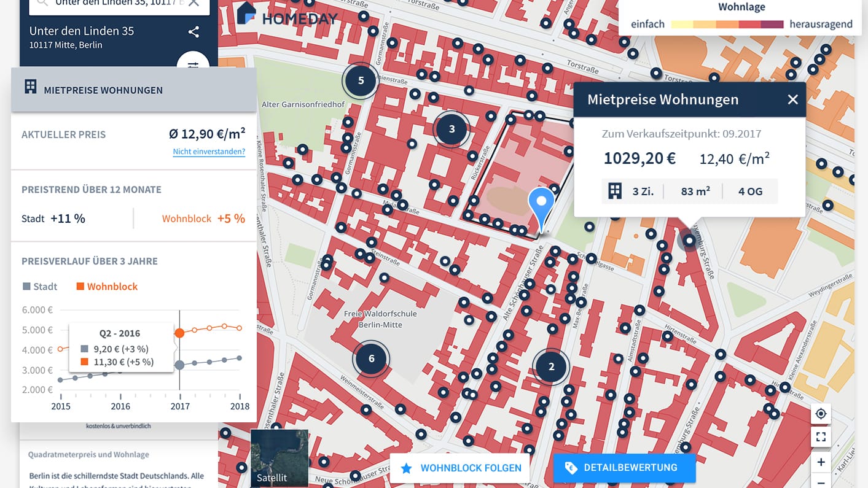Click the share icon next to the address
The height and width of the screenshot is (488, 868).
click(x=194, y=32)
